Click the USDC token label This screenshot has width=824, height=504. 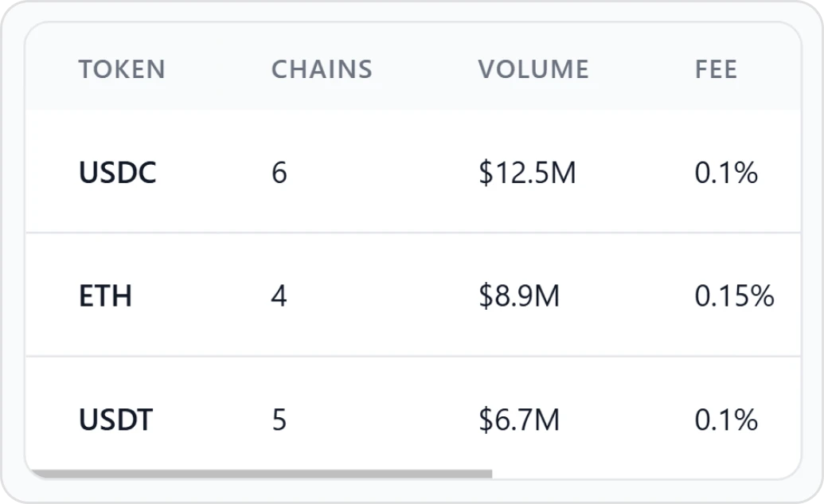[117, 173]
